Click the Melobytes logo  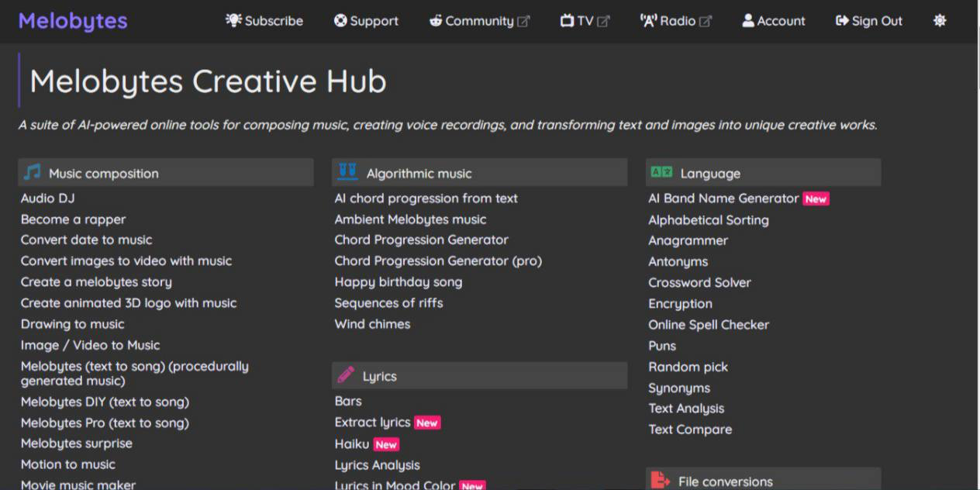click(73, 21)
